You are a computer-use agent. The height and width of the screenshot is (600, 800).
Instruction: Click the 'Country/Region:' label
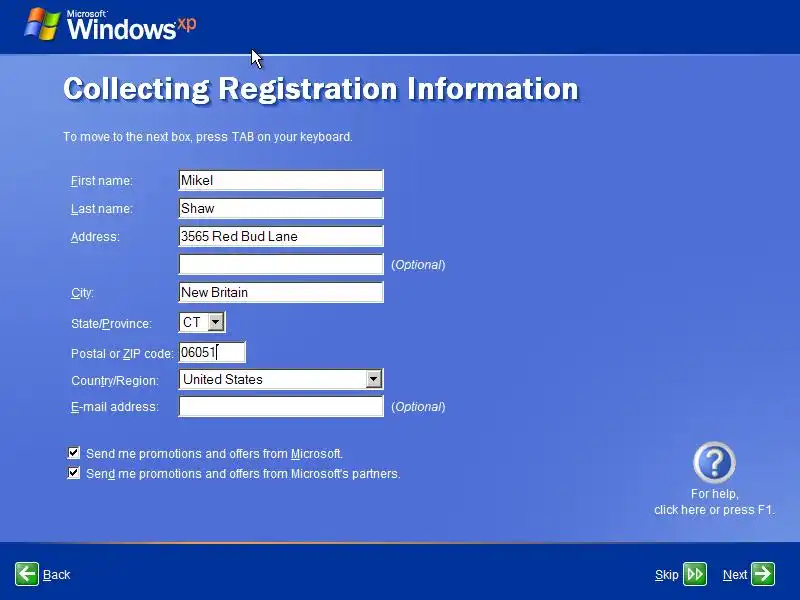pyautogui.click(x=115, y=381)
